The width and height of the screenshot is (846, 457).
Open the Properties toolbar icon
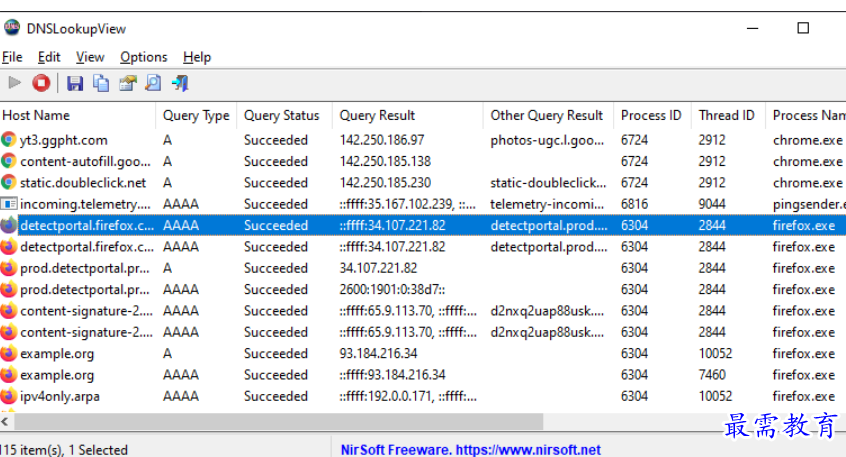click(x=127, y=83)
